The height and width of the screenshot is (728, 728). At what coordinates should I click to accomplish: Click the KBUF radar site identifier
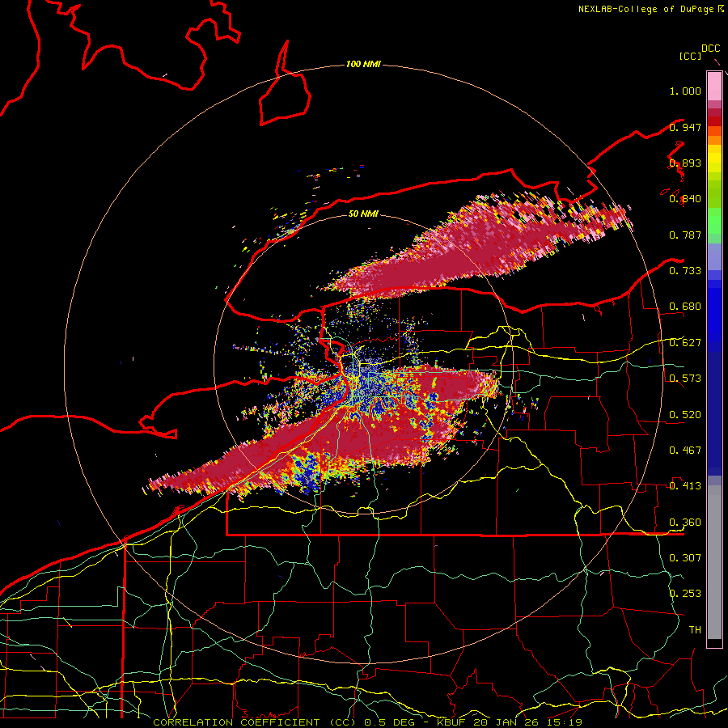click(452, 722)
